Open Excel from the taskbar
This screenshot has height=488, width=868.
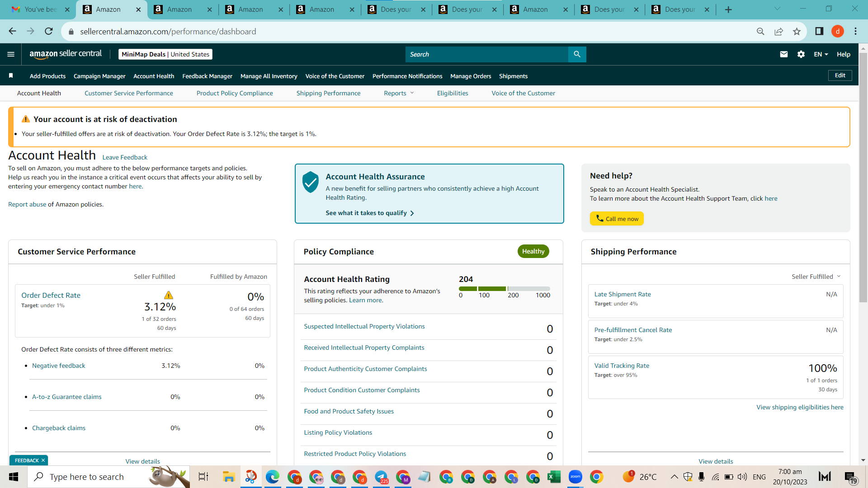pyautogui.click(x=554, y=477)
